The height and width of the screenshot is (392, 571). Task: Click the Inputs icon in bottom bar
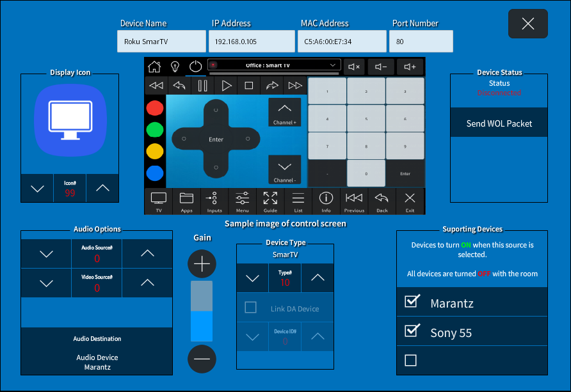(x=214, y=201)
